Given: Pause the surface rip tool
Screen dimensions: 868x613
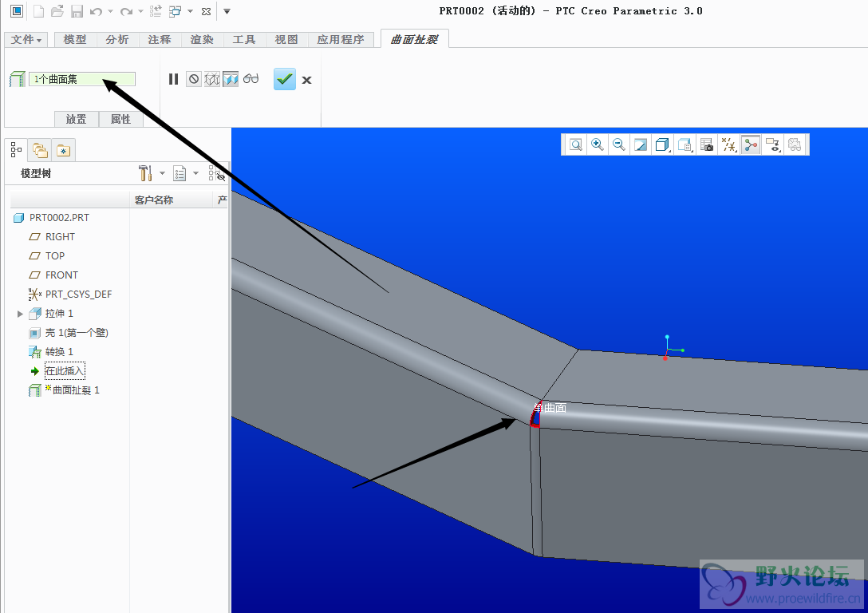Looking at the screenshot, I should tap(173, 79).
